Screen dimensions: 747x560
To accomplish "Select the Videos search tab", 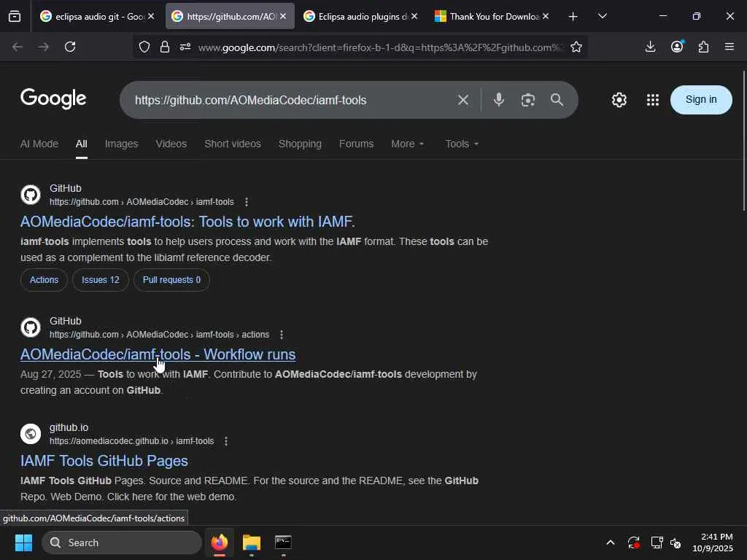I will 171,144.
